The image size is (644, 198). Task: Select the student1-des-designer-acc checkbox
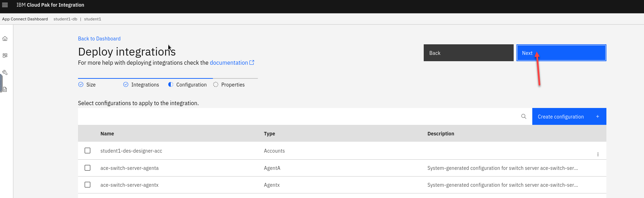(x=87, y=151)
